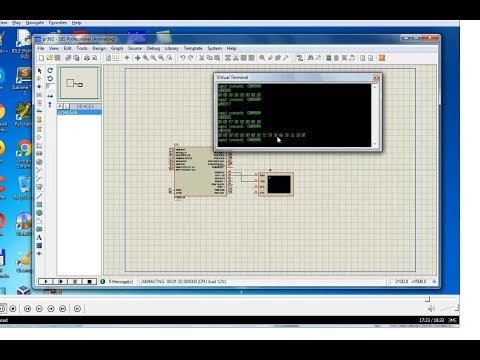480x360 pixels.
Task: Stop the simulation
Action: click(89, 282)
